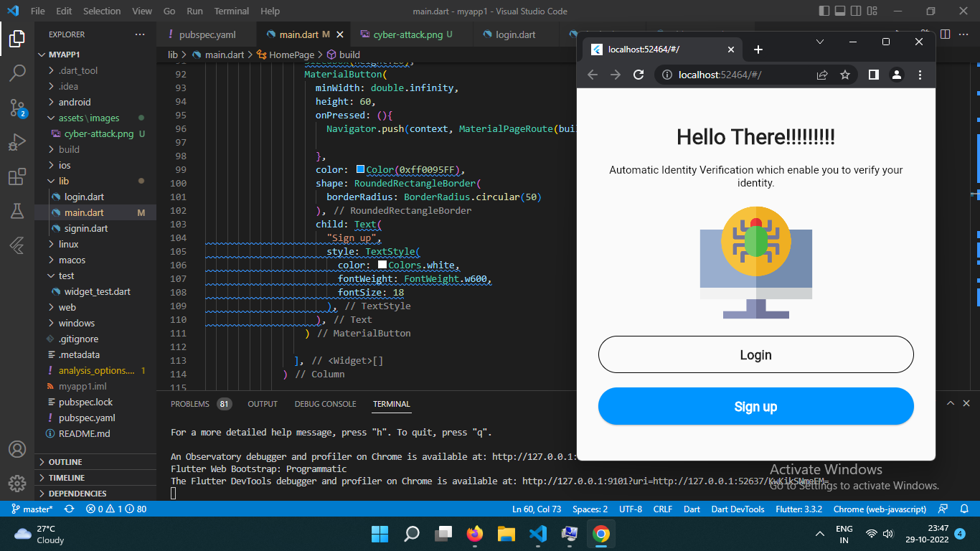Image resolution: width=980 pixels, height=551 pixels.
Task: Launch Firefox from the taskbar
Action: pos(474,534)
